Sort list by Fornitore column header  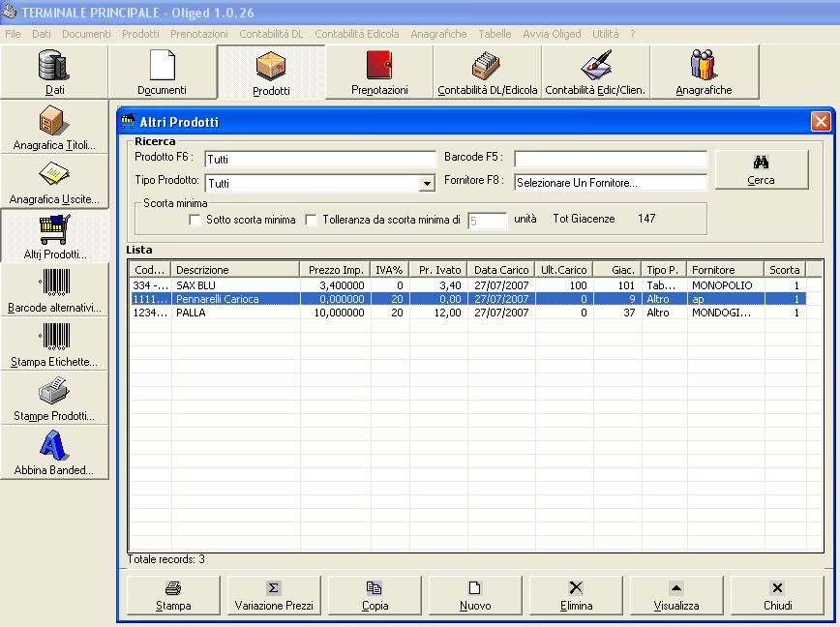(x=726, y=270)
